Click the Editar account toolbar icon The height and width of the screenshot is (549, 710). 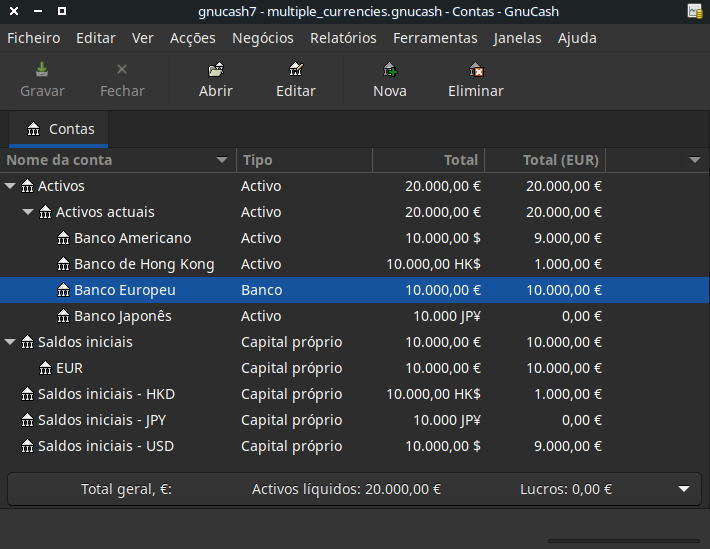coord(295,70)
